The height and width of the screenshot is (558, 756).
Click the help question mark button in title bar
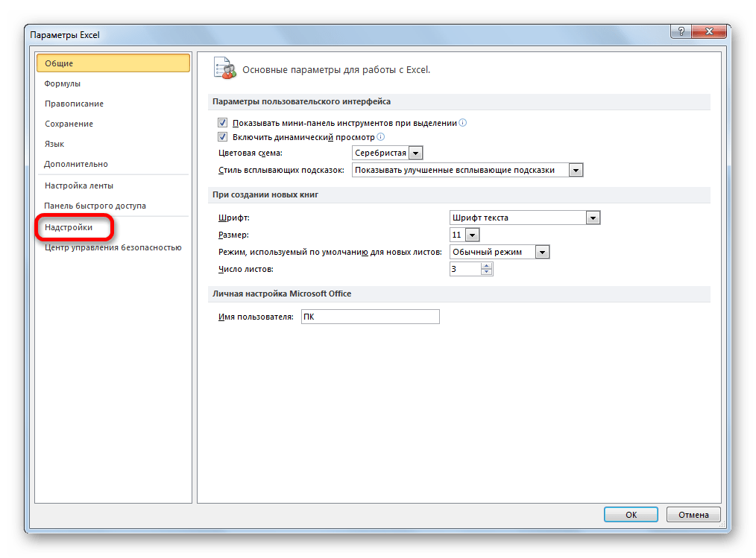coord(681,32)
